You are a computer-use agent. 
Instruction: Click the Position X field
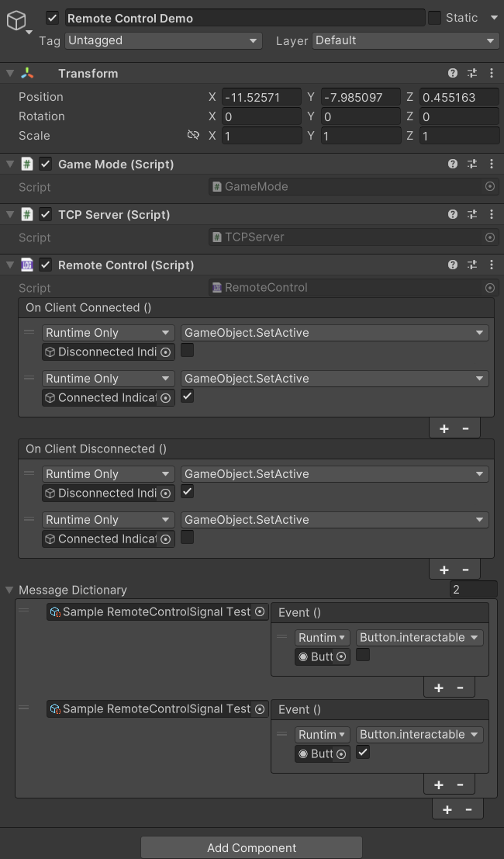pyautogui.click(x=261, y=97)
